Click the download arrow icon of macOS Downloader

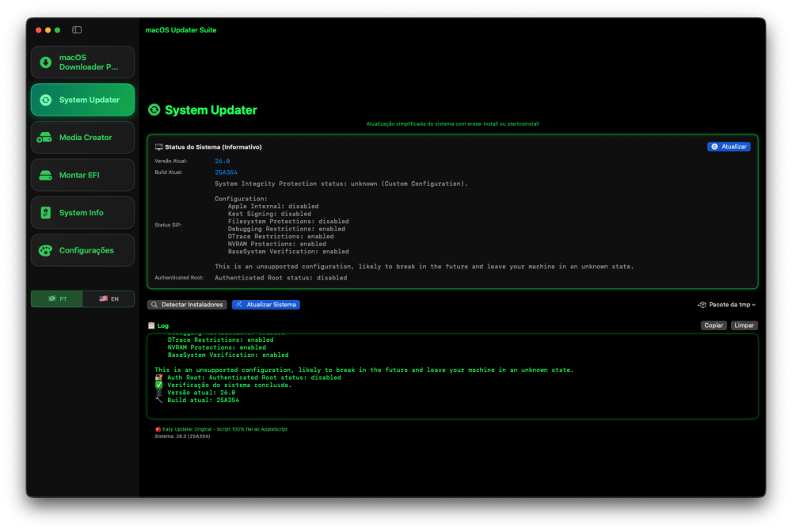click(45, 62)
